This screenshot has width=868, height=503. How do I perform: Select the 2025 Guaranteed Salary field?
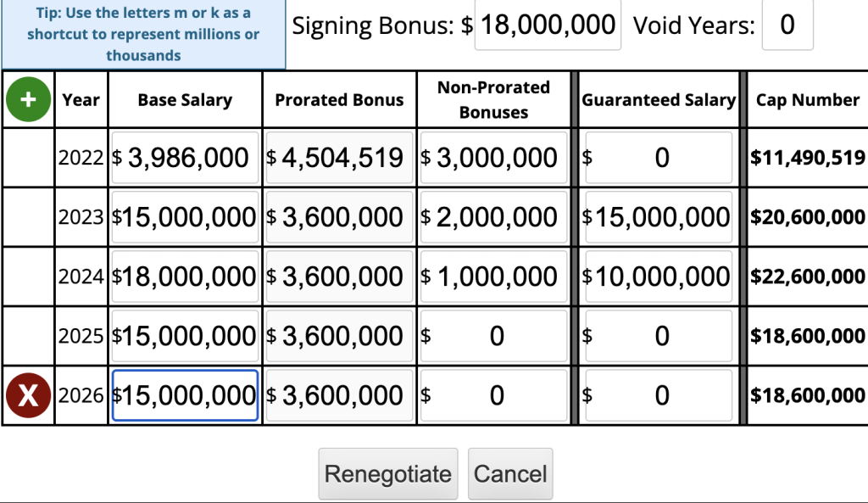659,336
